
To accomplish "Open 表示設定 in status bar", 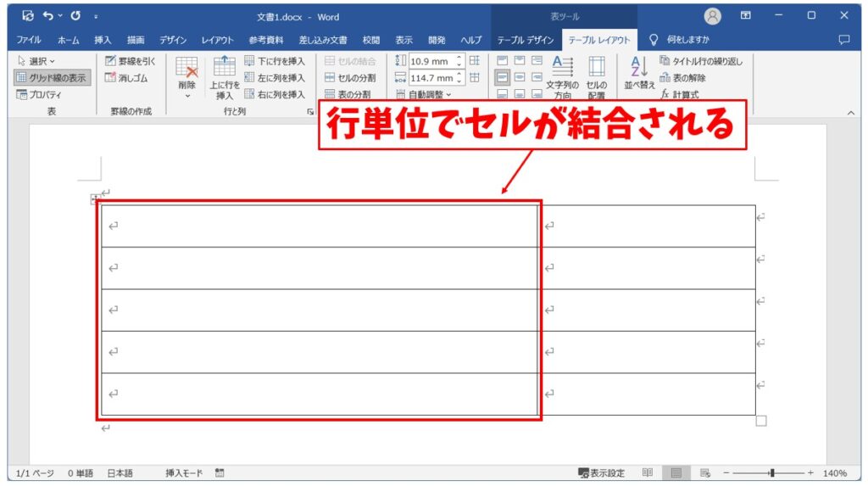I will [601, 472].
